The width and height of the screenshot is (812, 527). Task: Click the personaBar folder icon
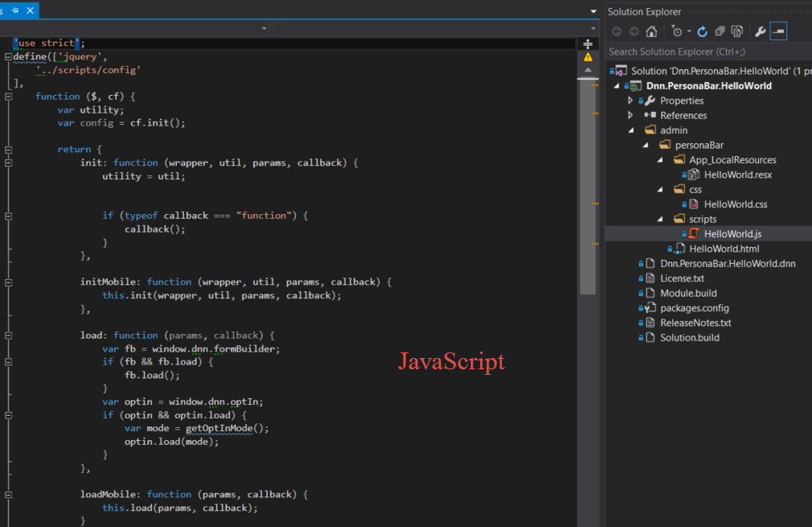(665, 145)
